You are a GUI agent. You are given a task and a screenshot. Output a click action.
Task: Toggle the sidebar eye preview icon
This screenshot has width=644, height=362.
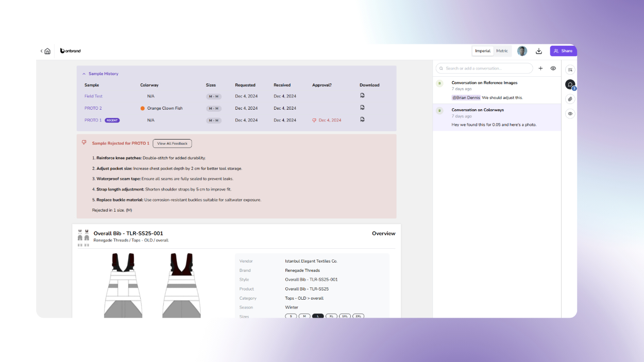tap(570, 114)
